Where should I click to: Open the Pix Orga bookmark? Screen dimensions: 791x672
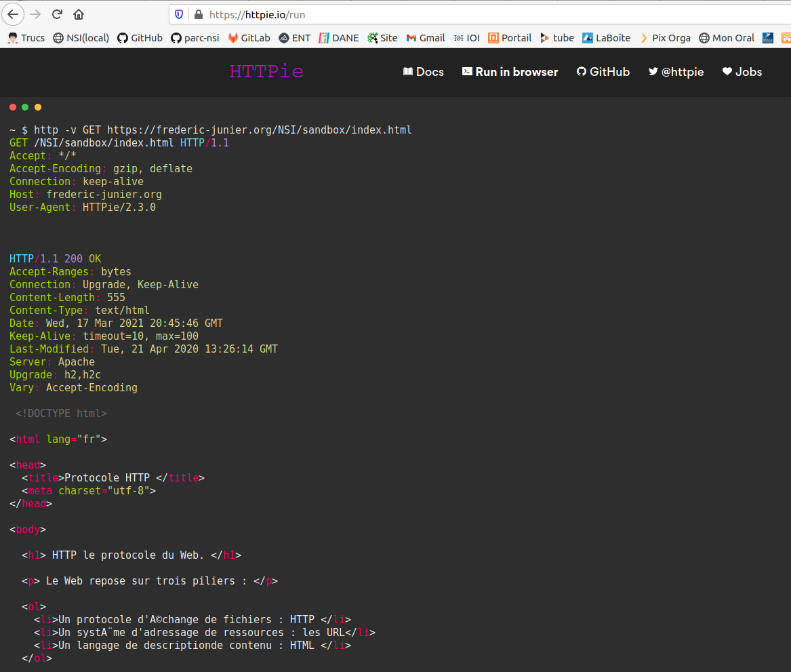665,38
